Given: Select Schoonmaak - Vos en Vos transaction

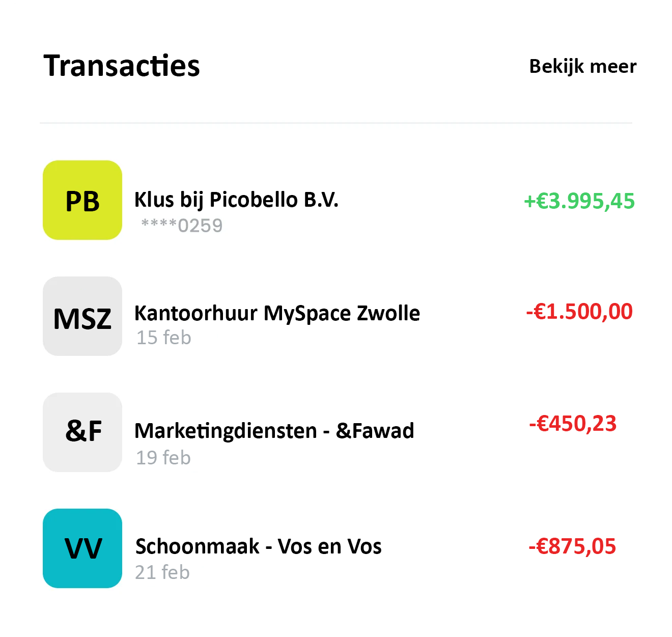Looking at the screenshot, I should click(258, 546).
